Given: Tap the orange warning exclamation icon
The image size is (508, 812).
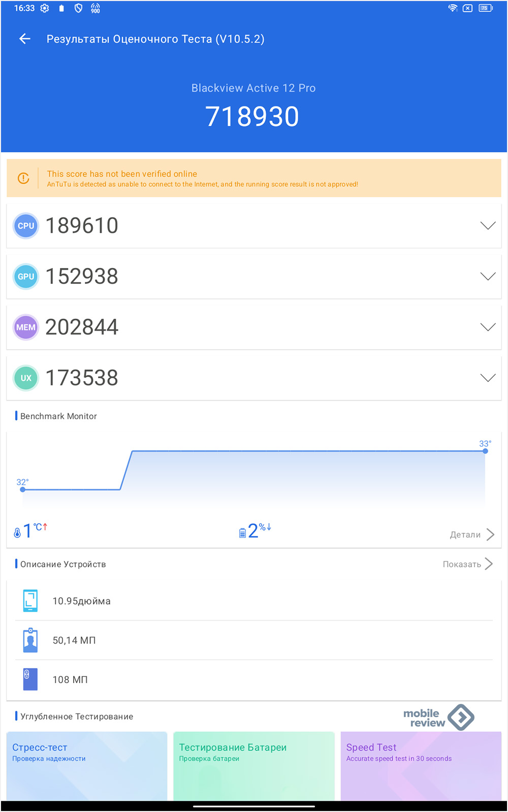Looking at the screenshot, I should click(23, 178).
